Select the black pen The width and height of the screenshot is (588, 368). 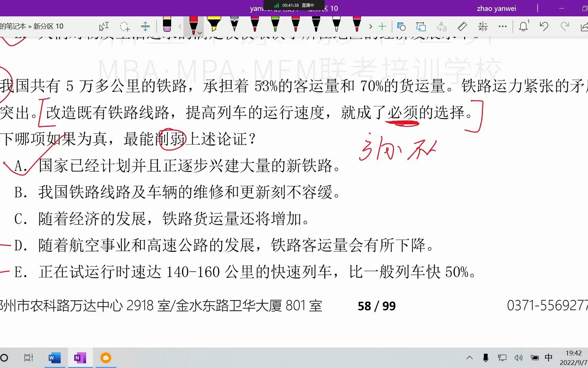pos(316,25)
